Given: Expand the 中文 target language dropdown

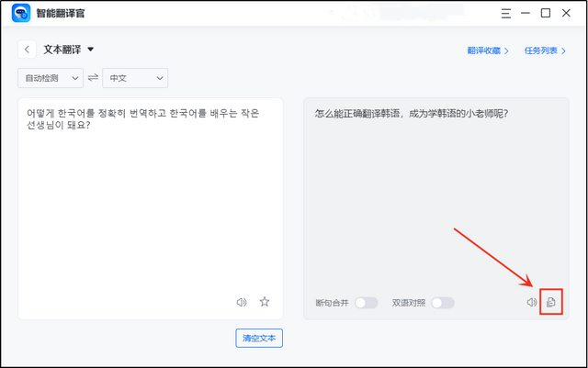Looking at the screenshot, I should point(135,78).
